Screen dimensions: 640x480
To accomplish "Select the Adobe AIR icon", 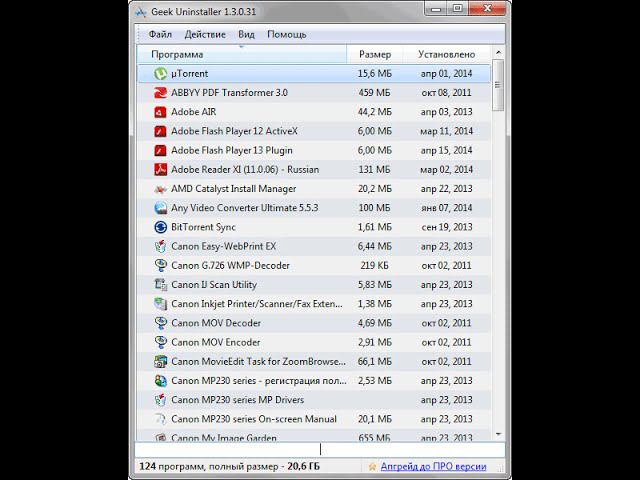I will point(160,112).
